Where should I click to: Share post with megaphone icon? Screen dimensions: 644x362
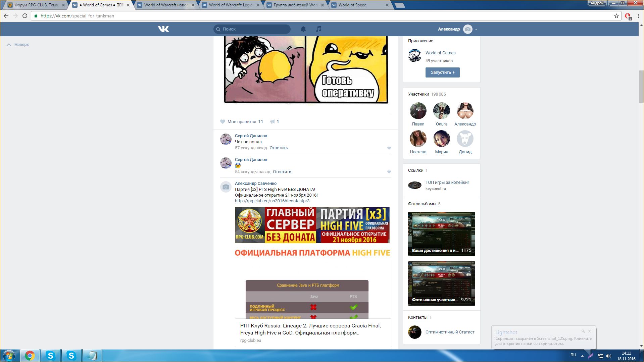pyautogui.click(x=273, y=122)
